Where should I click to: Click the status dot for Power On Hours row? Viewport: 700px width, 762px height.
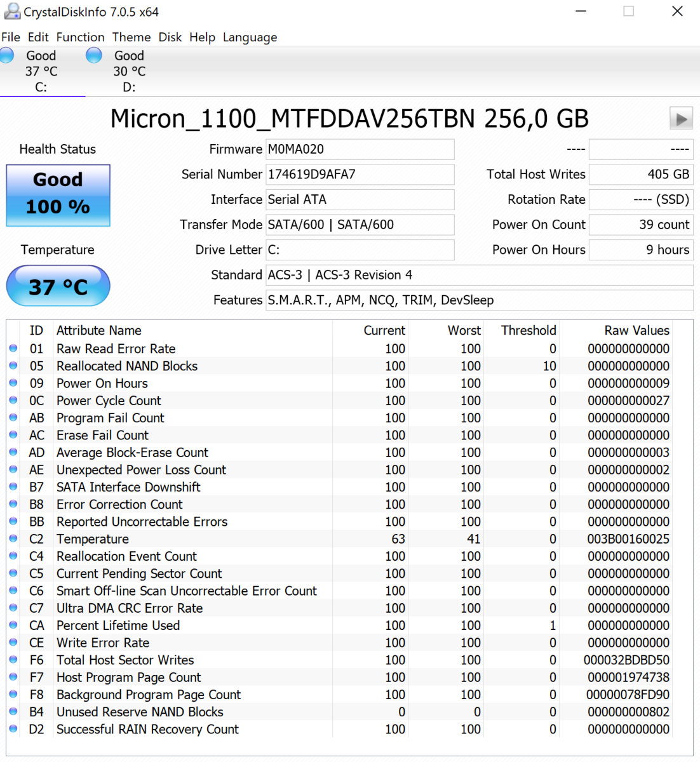[13, 383]
